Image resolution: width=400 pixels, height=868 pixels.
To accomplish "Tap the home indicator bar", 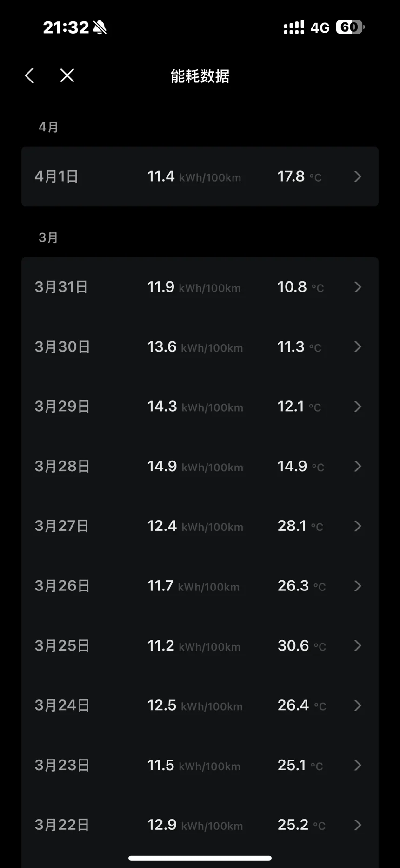I will (200, 858).
